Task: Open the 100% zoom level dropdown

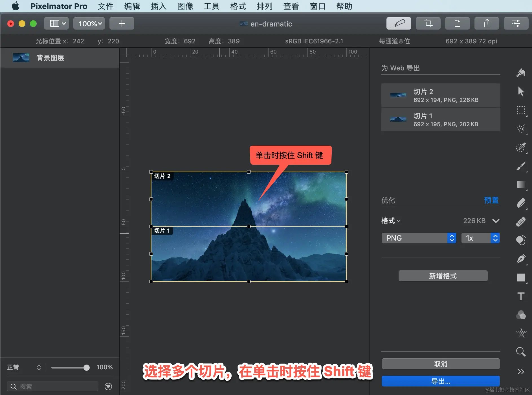Action: coord(89,23)
